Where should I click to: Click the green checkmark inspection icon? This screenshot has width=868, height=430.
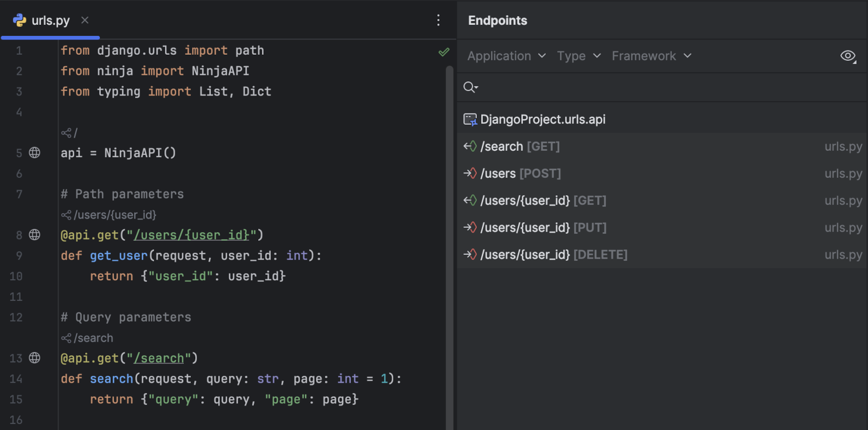point(444,52)
